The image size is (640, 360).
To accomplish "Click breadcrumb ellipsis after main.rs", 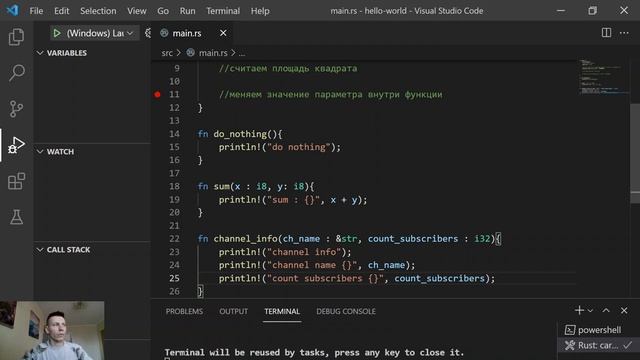I will tap(242, 53).
